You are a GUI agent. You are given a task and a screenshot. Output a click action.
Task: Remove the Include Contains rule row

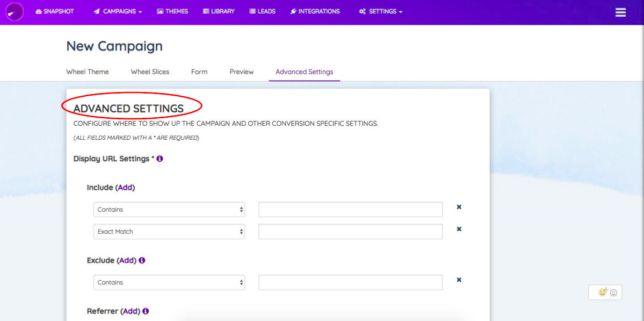tap(459, 206)
